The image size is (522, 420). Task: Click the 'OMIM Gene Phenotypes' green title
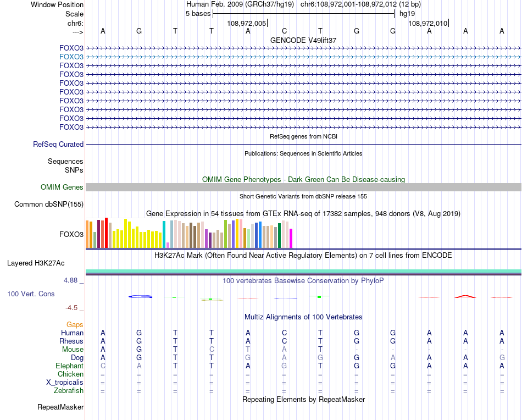[x=303, y=180]
